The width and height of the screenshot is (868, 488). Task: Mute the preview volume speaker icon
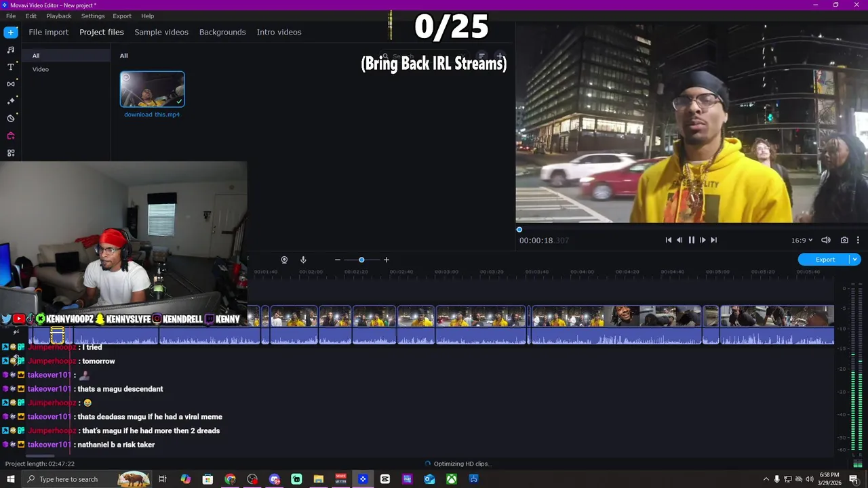[826, 240]
